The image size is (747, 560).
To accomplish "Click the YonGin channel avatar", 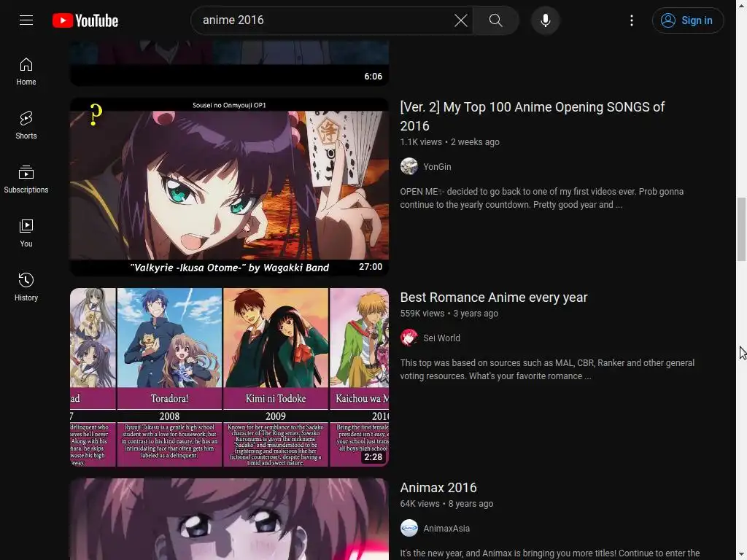I will [x=409, y=167].
